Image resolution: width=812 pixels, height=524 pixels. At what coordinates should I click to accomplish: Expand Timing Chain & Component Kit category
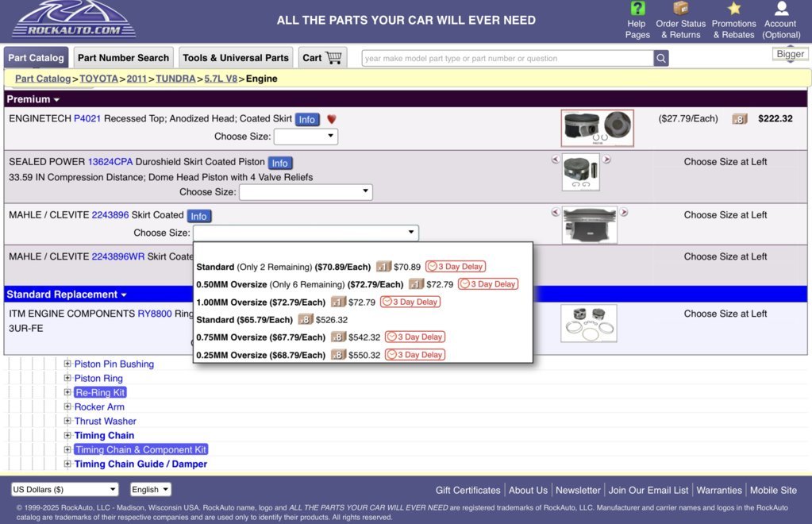tap(67, 449)
